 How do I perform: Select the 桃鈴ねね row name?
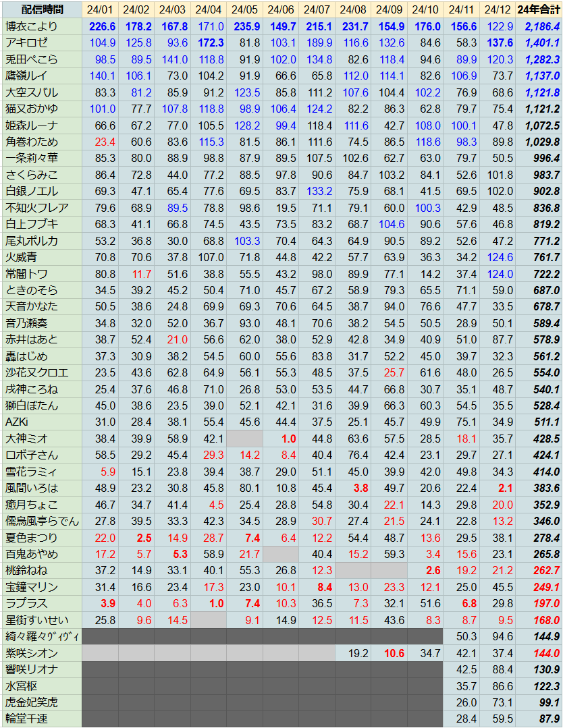pyautogui.click(x=43, y=570)
